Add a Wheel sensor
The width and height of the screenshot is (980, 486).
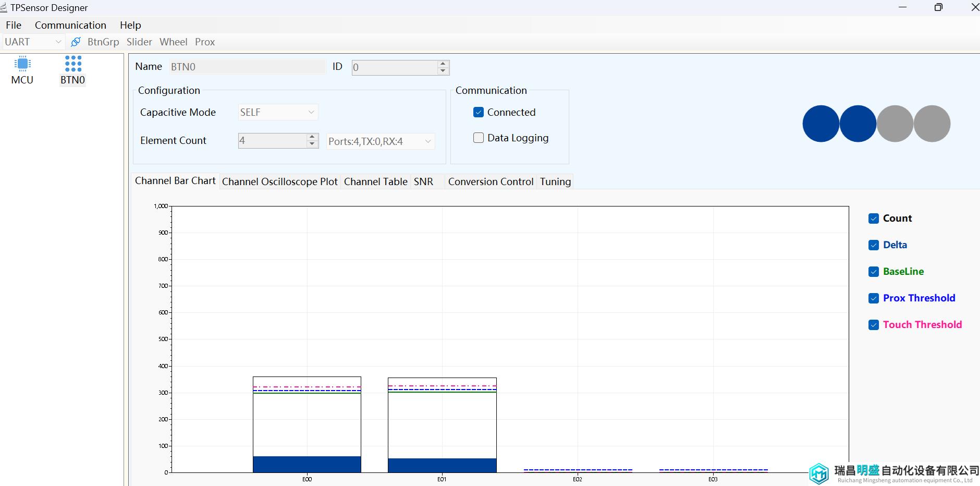174,42
